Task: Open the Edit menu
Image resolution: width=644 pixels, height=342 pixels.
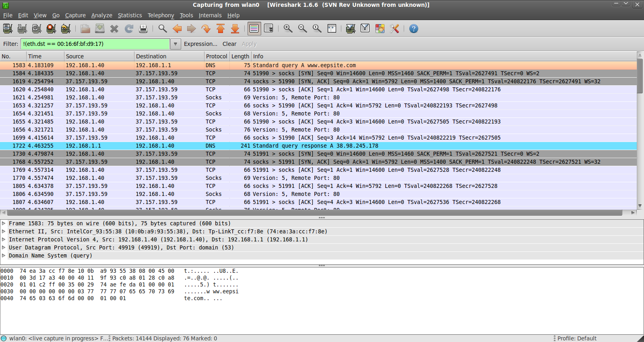Action: (23, 15)
